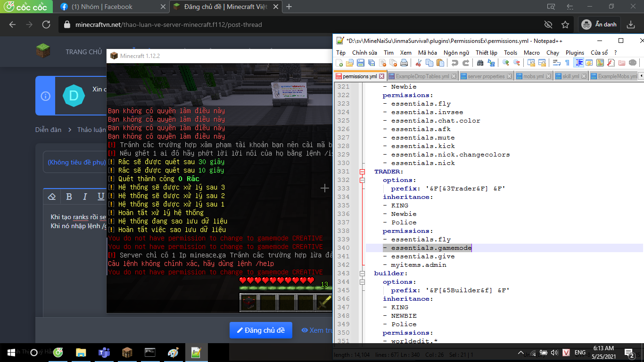Screen dimensions: 644x362
Task: Click the Print icon in Notepad++ toolbar
Action: [x=404, y=63]
